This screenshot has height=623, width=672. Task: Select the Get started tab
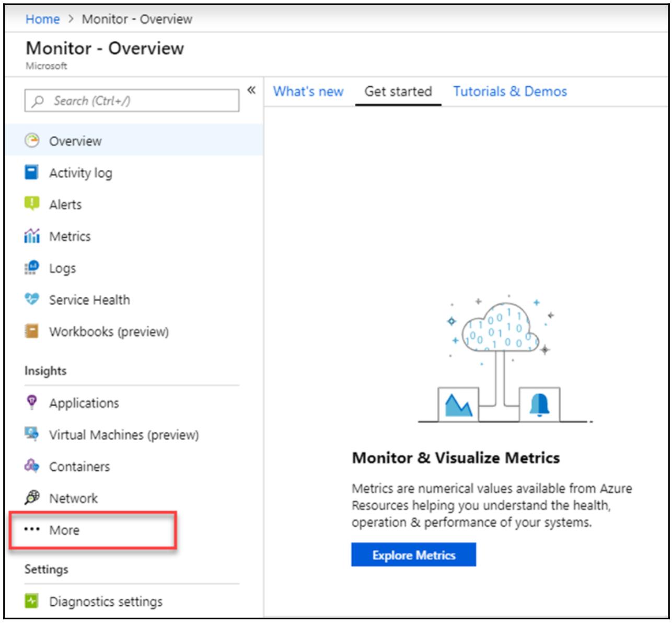[x=398, y=91]
